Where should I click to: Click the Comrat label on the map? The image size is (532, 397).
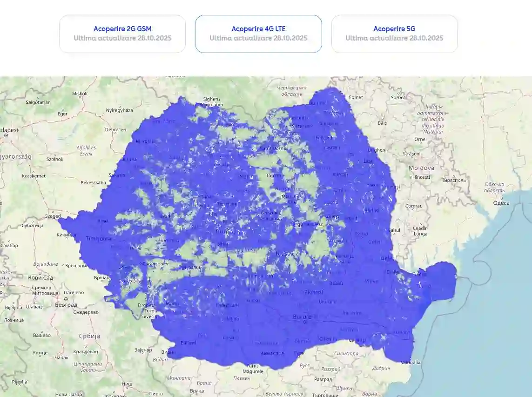point(413,206)
